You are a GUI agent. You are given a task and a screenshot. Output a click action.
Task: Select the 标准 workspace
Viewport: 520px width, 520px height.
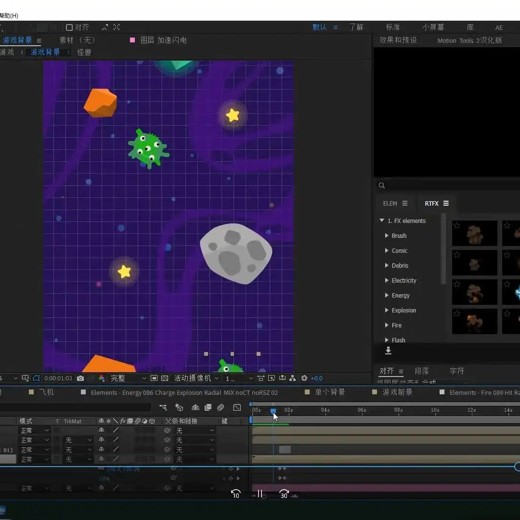tap(393, 27)
